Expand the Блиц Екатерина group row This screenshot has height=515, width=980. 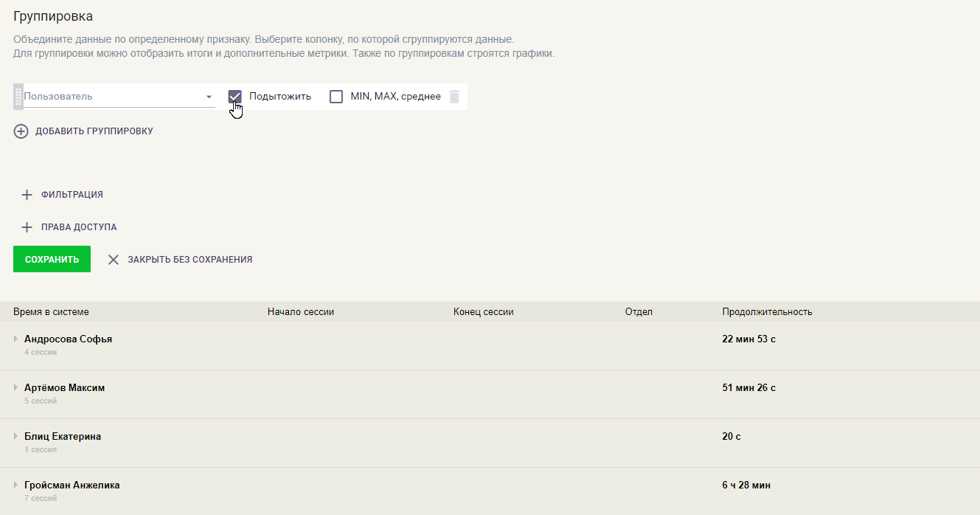pos(15,436)
